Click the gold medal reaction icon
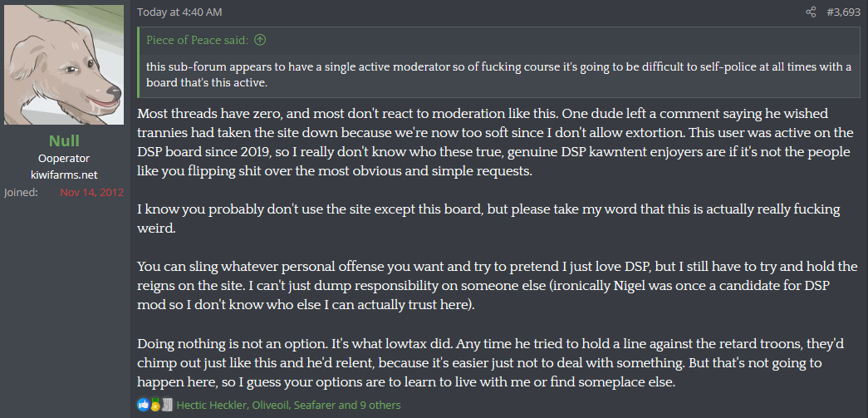 [x=155, y=405]
